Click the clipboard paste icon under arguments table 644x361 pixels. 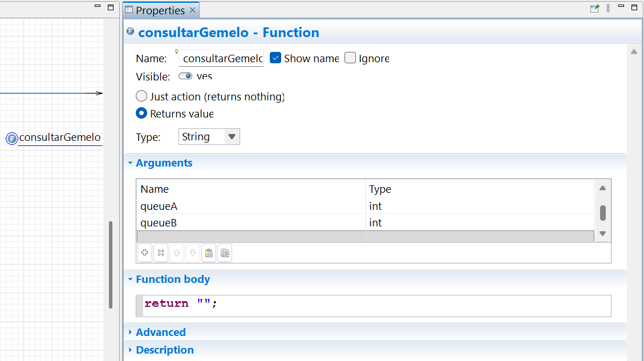[x=209, y=253]
